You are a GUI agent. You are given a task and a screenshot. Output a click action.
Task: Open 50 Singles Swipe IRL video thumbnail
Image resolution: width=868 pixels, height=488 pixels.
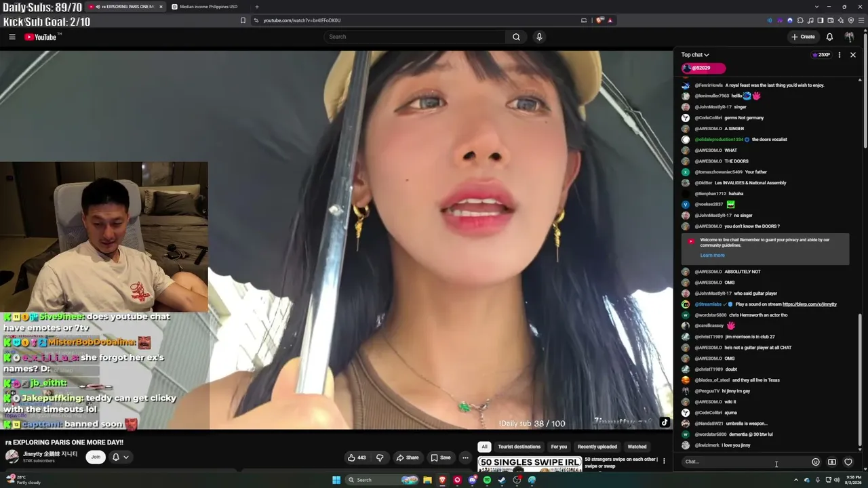[x=530, y=464]
